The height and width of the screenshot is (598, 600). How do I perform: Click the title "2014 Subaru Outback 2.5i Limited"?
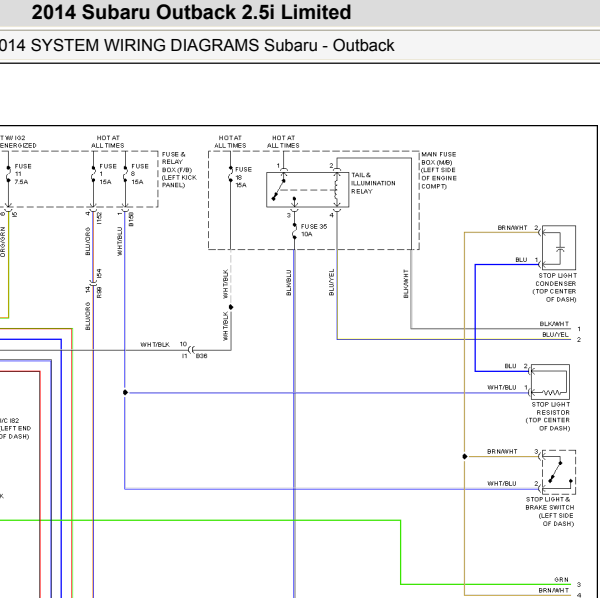(191, 12)
